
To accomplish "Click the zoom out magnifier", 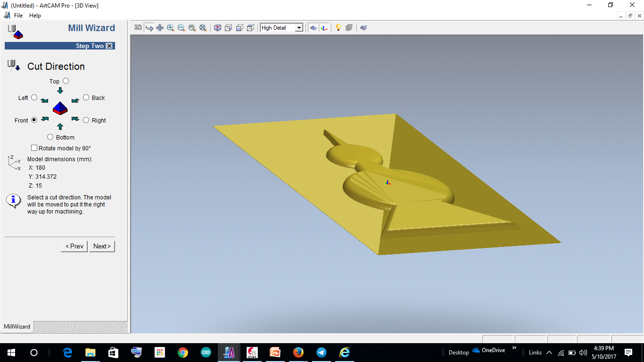I will (182, 28).
